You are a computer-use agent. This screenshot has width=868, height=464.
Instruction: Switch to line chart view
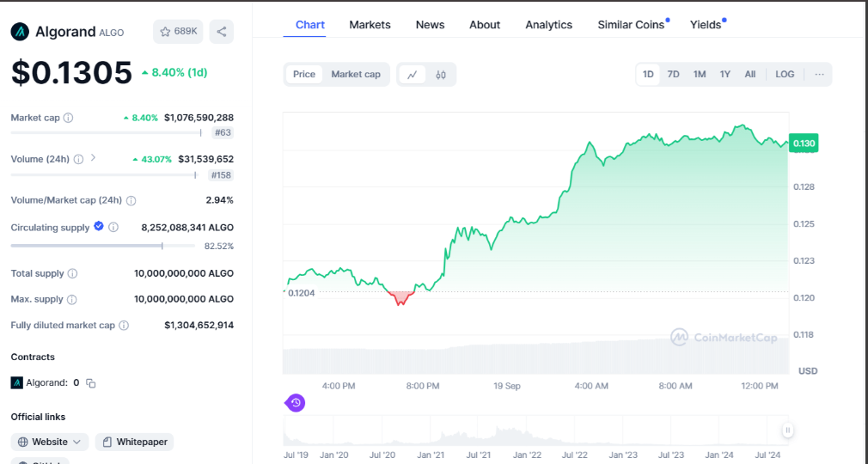pos(413,75)
